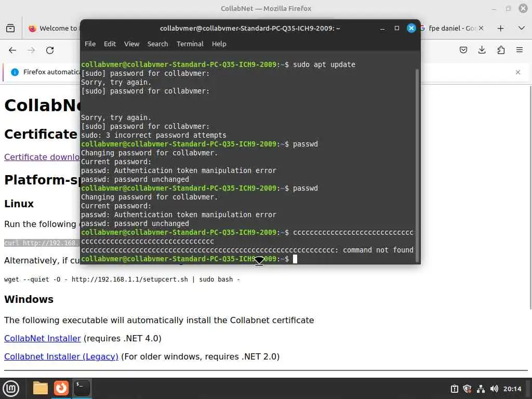Open a new Firefox tab
This screenshot has width=532, height=399.
point(500,29)
